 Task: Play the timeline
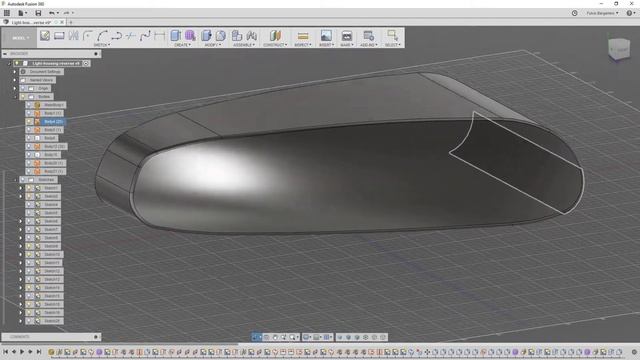point(22,351)
